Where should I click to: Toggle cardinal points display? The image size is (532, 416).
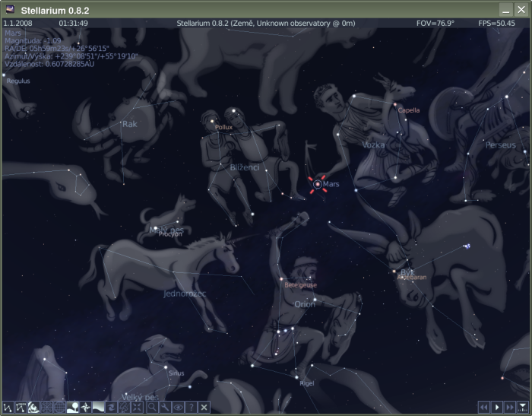pyautogui.click(x=85, y=407)
